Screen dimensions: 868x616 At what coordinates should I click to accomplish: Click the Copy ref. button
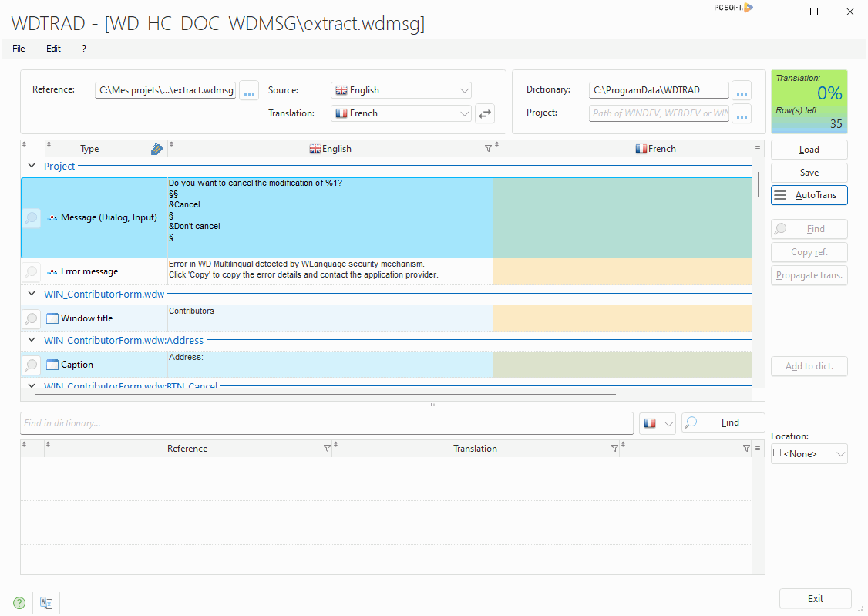click(809, 252)
